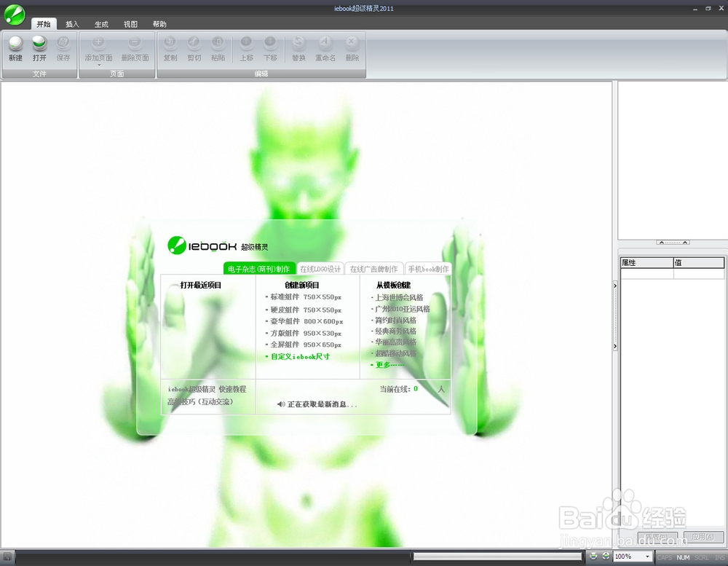The width and height of the screenshot is (728, 566).
Task: Click the 属性 column header
Action: 646,262
